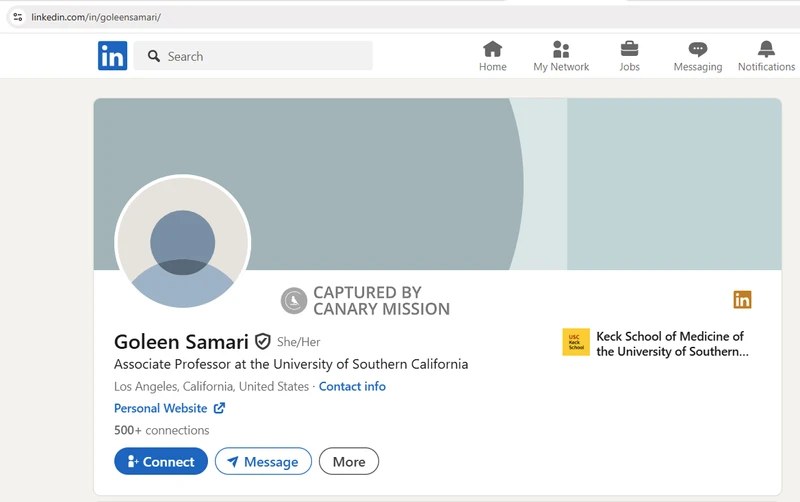Click the verification shield badge beside the name
800x502 pixels.
[263, 341]
